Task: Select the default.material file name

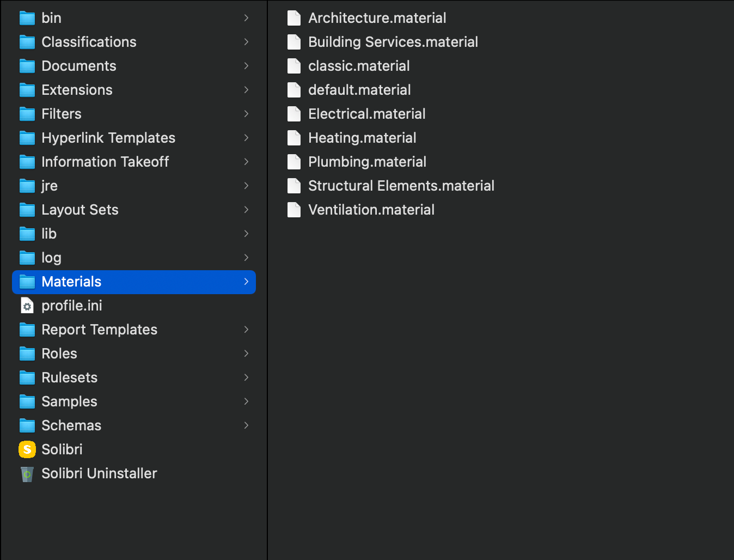Action: point(359,90)
